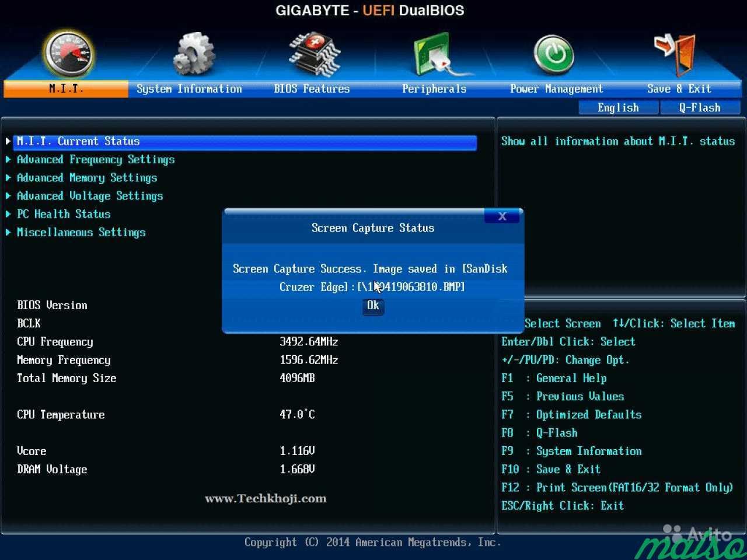This screenshot has height=560, width=747.
Task: Click the BIOS Features chip icon
Action: [315, 55]
